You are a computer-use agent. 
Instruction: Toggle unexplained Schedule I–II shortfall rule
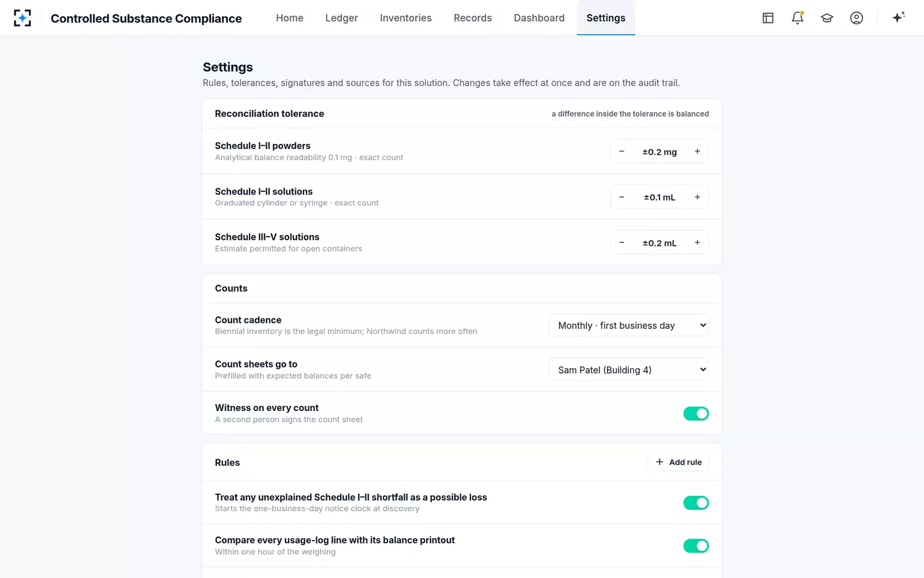[696, 503]
